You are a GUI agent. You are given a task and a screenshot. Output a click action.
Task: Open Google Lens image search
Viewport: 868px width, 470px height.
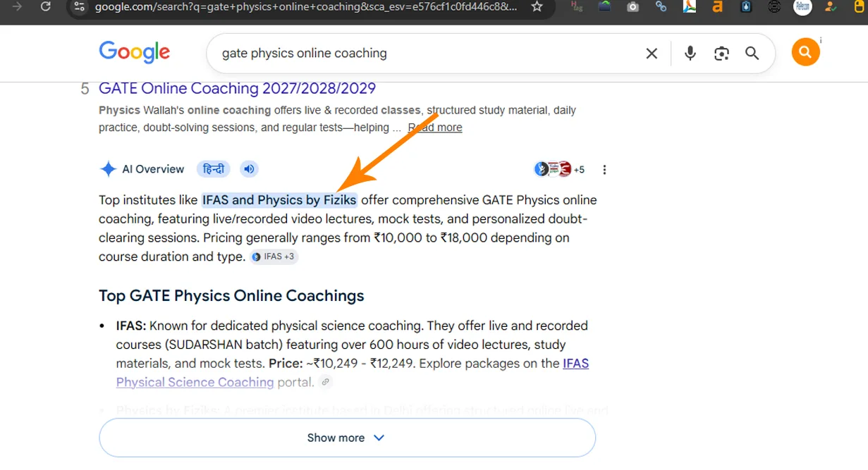pyautogui.click(x=721, y=54)
